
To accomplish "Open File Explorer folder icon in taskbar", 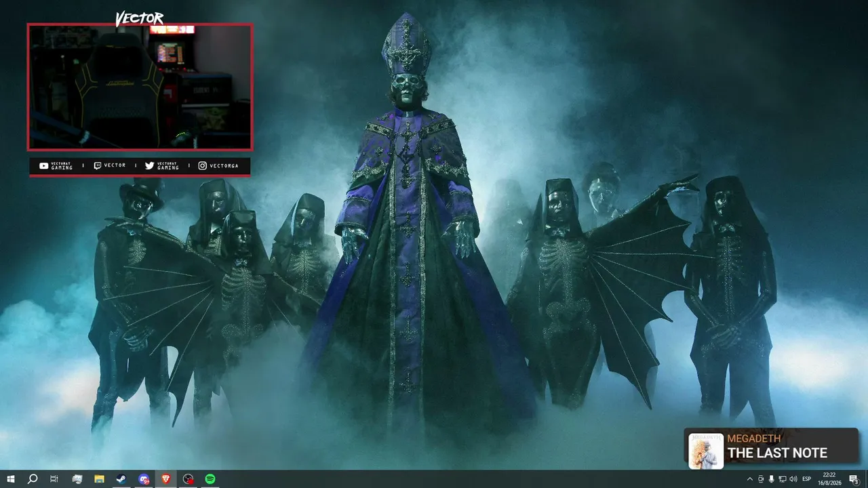I will [x=99, y=479].
